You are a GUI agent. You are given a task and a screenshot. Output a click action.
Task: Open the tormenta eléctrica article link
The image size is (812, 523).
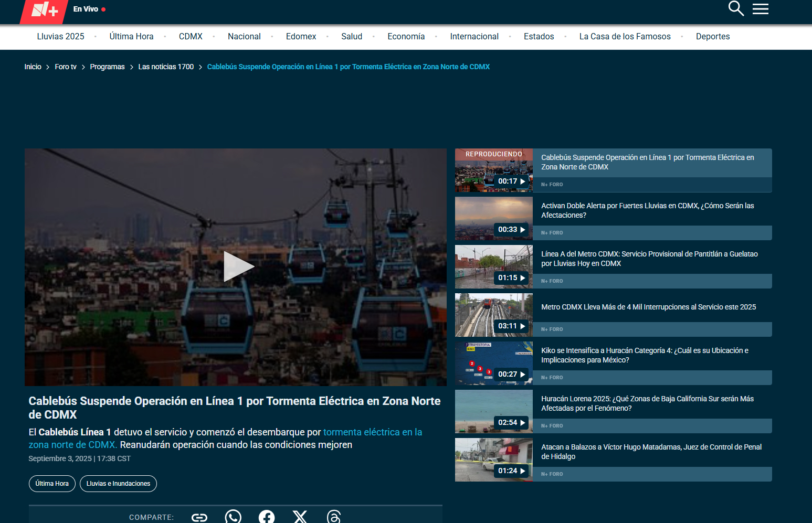225,439
